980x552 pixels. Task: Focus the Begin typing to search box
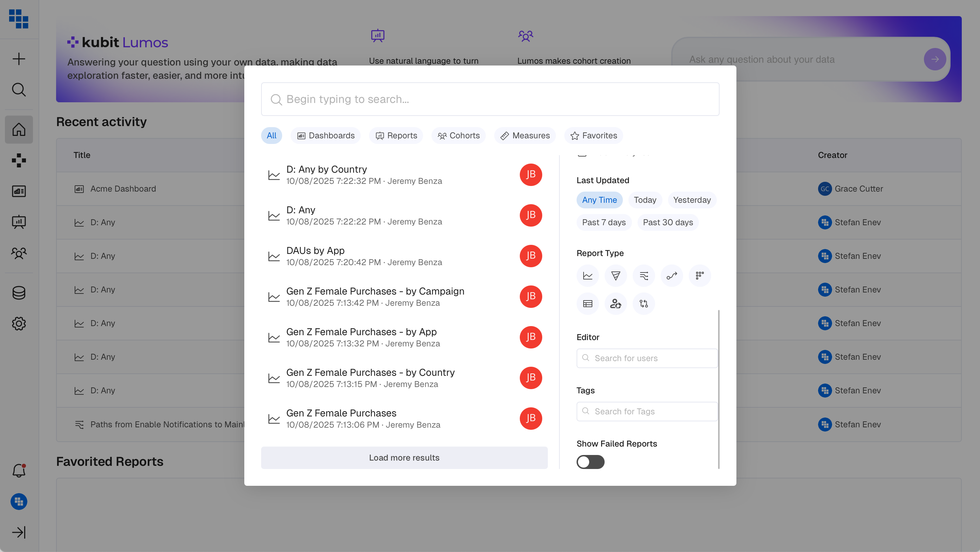coord(490,99)
